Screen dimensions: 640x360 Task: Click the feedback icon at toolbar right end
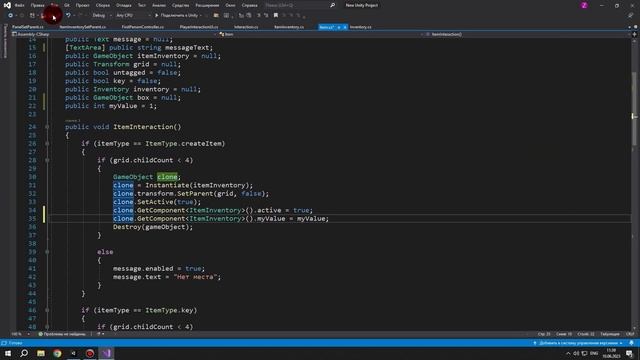[631, 16]
